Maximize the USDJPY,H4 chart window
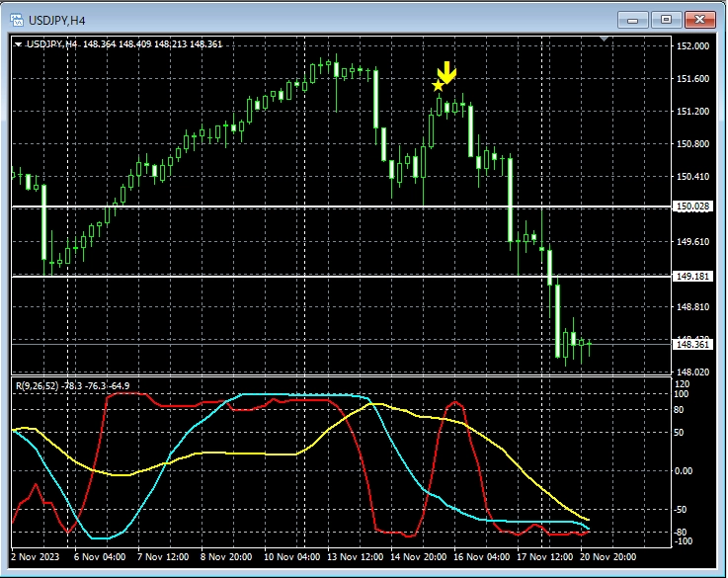The width and height of the screenshot is (728, 578). (666, 19)
